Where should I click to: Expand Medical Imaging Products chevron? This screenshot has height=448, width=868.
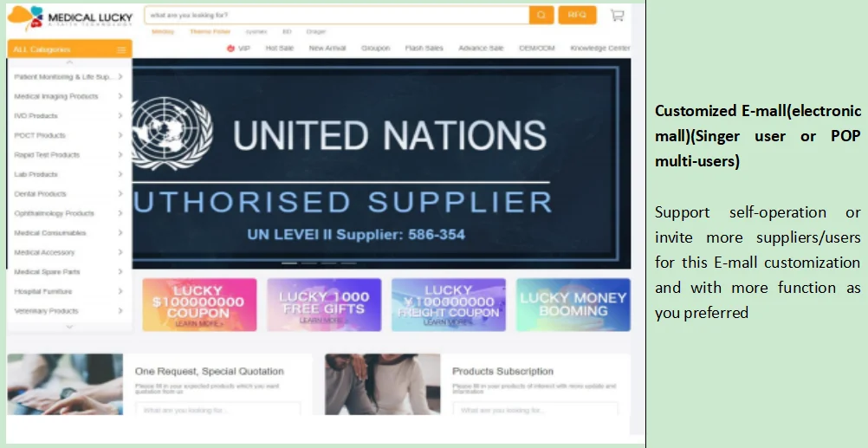(x=120, y=96)
